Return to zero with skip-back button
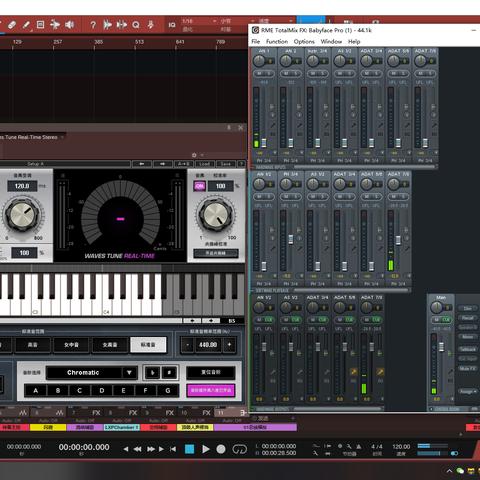 tap(173, 449)
